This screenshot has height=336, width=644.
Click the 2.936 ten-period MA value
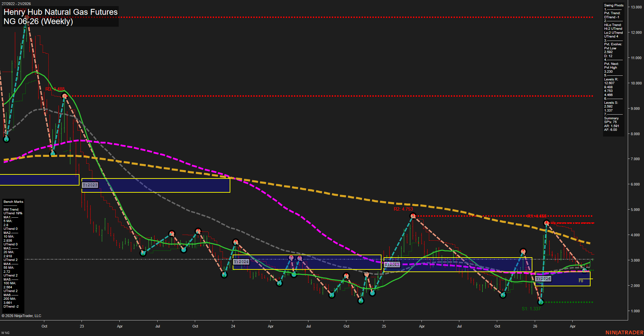[8, 241]
